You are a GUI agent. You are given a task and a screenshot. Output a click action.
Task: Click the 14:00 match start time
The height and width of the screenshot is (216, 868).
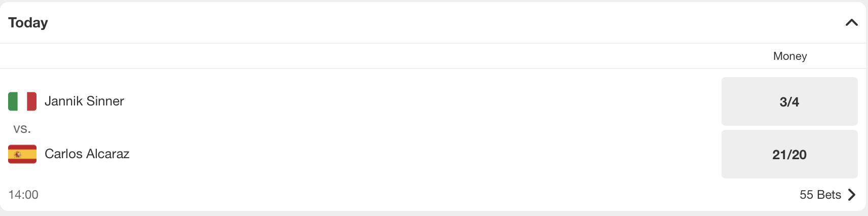click(x=23, y=195)
